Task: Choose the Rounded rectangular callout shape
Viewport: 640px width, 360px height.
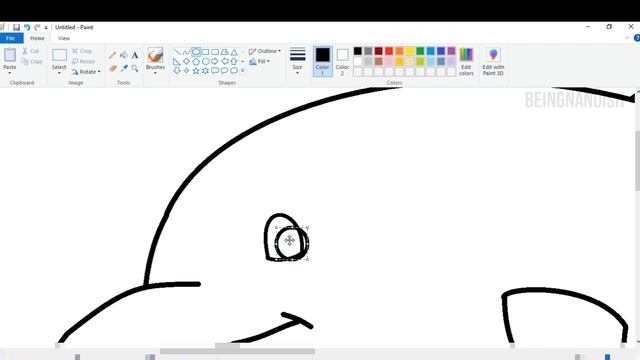Action: click(215, 71)
